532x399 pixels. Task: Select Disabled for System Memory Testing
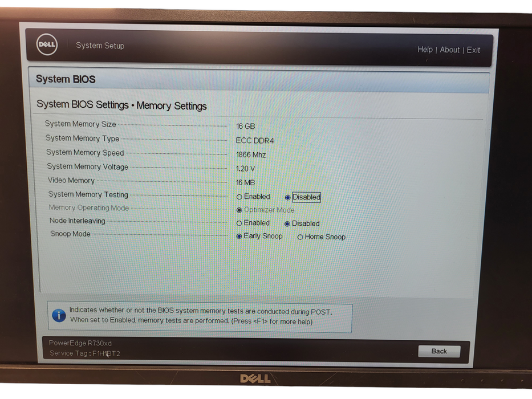(287, 197)
